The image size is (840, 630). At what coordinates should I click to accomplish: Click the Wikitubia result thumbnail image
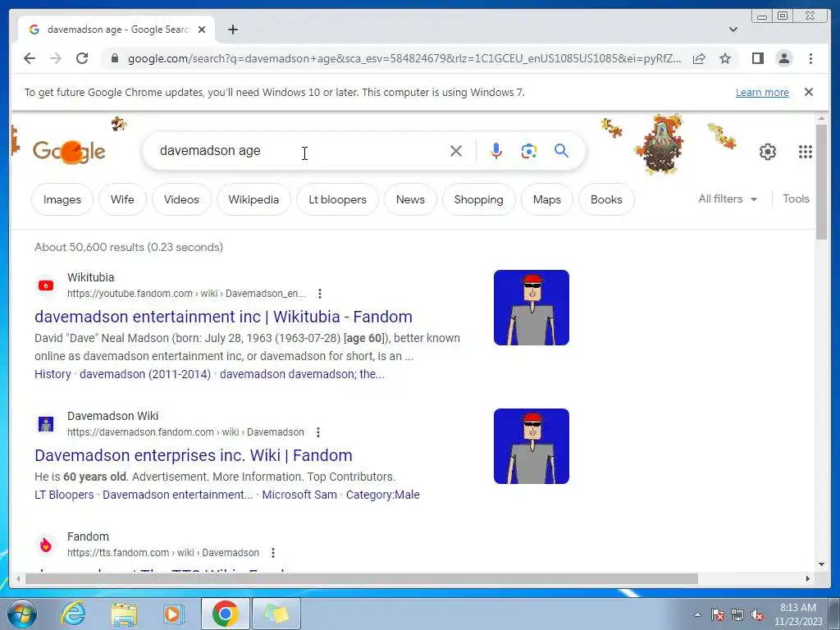[x=532, y=308]
